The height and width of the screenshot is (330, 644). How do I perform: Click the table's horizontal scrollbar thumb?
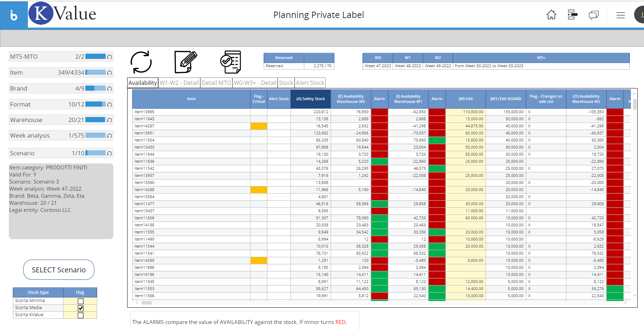point(147,303)
